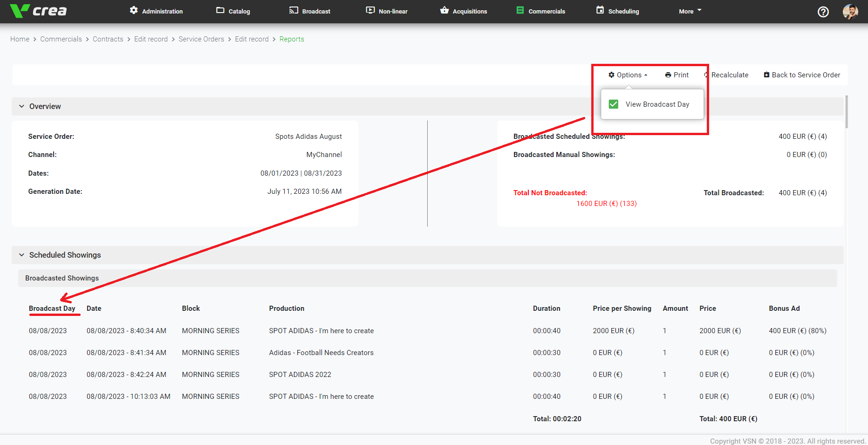
Task: Open the Non-linear menu
Action: [387, 11]
